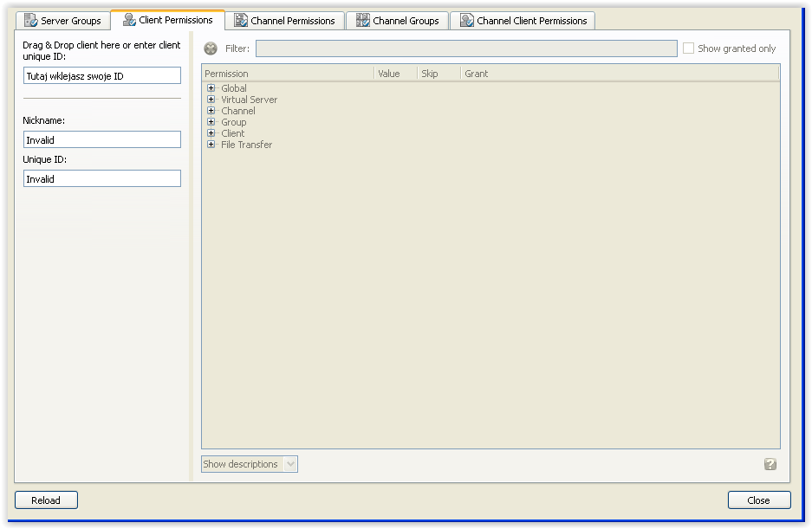Go to Channel Client Permissions tab
812x529 pixels.
click(x=523, y=21)
